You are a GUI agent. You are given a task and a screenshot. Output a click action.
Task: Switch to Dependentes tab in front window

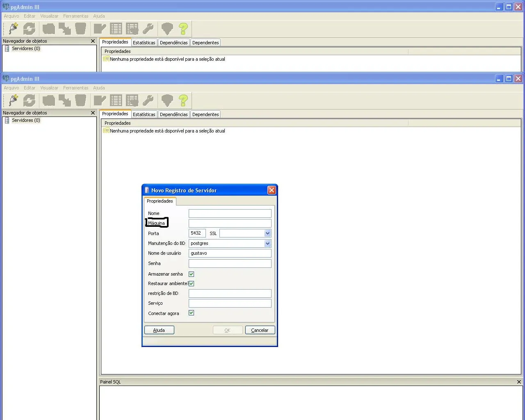(x=205, y=114)
